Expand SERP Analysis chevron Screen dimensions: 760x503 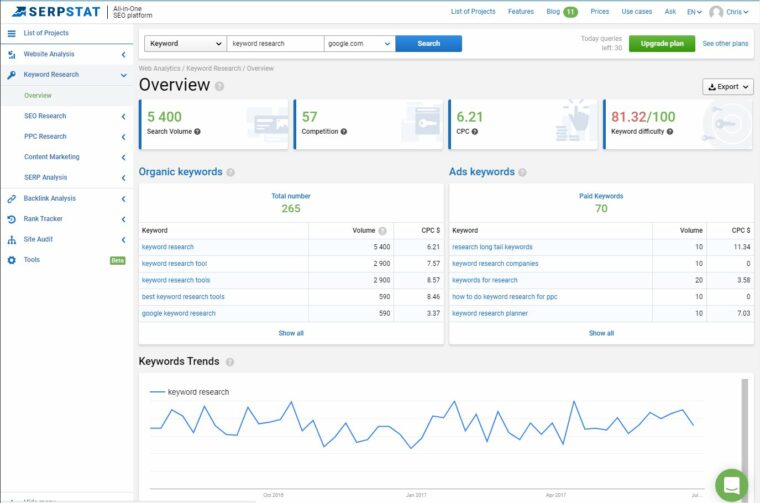[124, 178]
